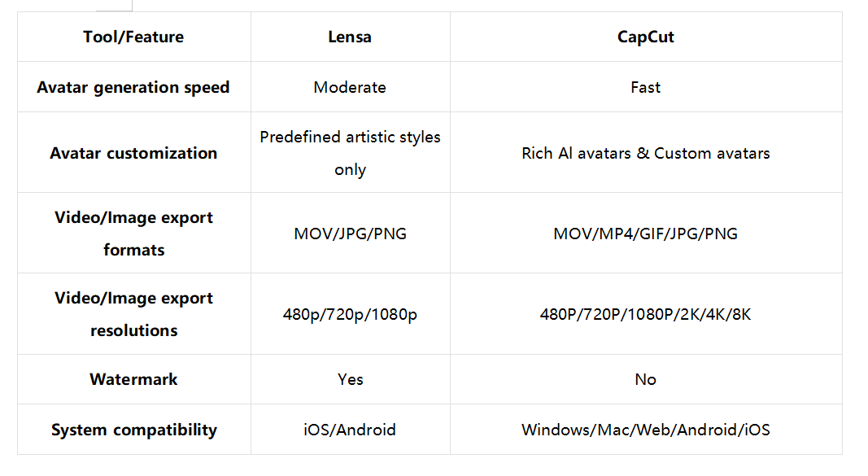Select the Avatar customization row label
868x476 pixels.
pos(133,153)
